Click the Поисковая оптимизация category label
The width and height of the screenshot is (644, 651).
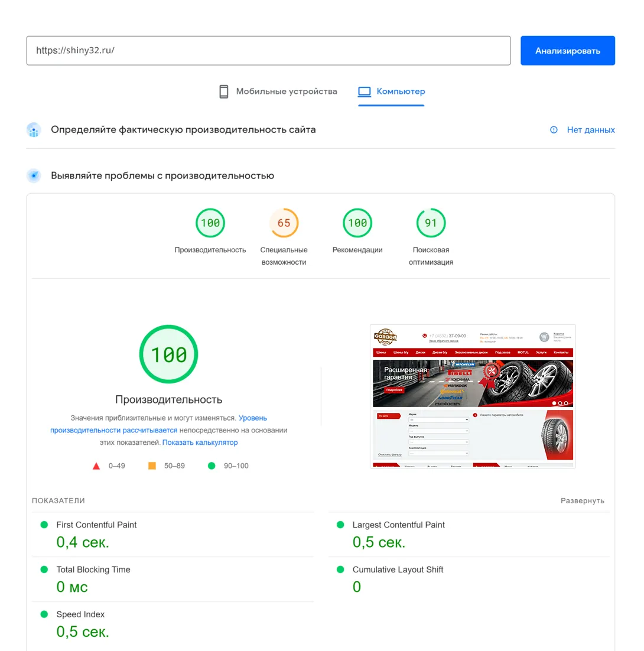(431, 256)
